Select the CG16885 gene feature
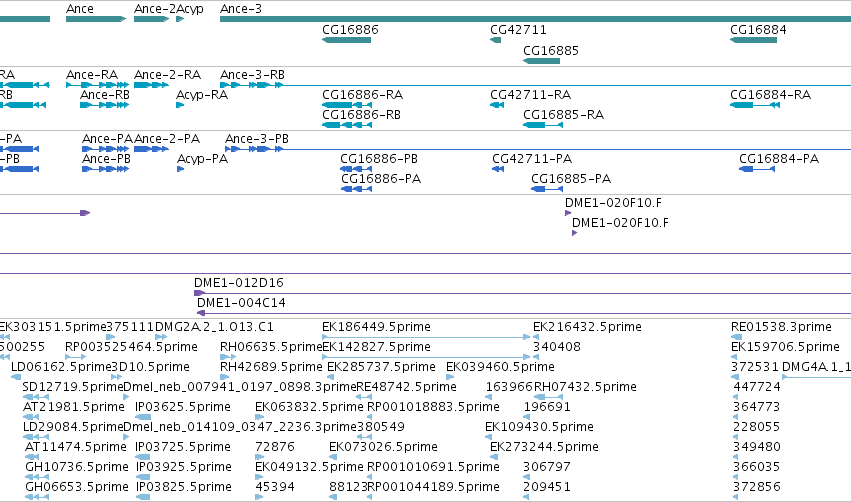The width and height of the screenshot is (851, 502). [541, 60]
